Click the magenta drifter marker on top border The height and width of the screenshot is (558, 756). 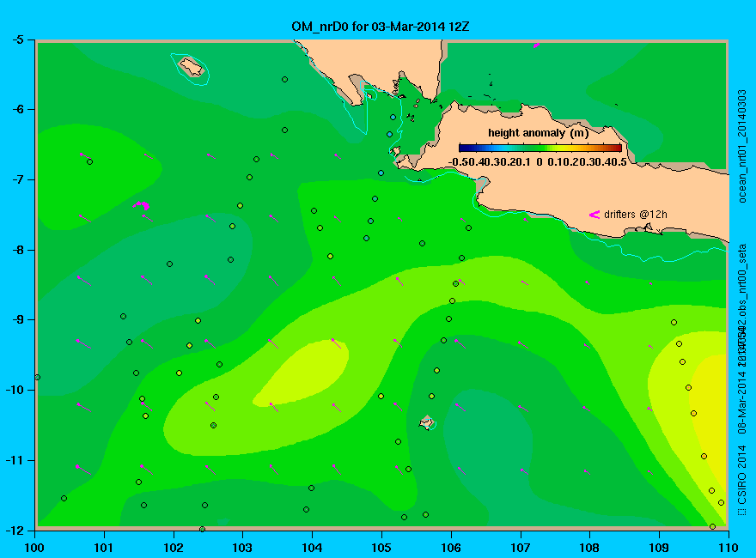[x=537, y=45]
